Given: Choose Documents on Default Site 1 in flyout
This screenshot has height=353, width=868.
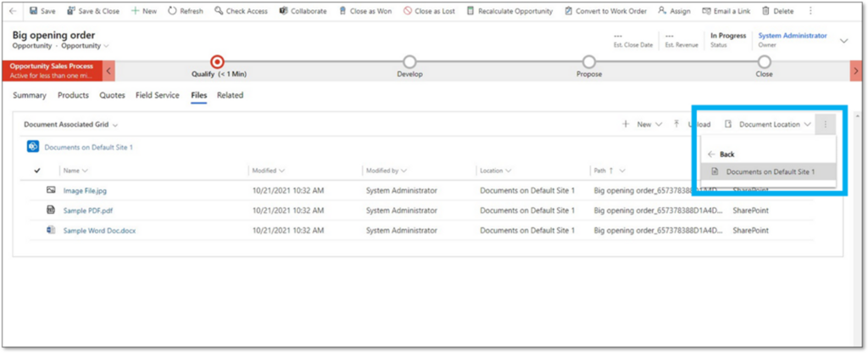Looking at the screenshot, I should tap(768, 171).
